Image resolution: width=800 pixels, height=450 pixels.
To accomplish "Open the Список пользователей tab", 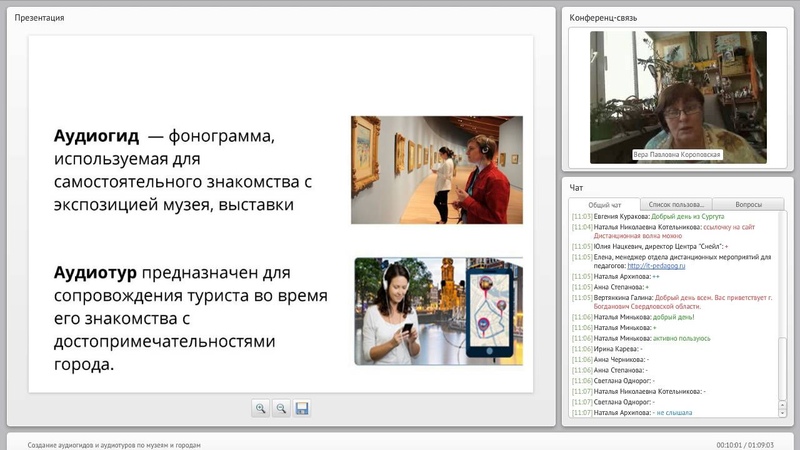I will (677, 204).
